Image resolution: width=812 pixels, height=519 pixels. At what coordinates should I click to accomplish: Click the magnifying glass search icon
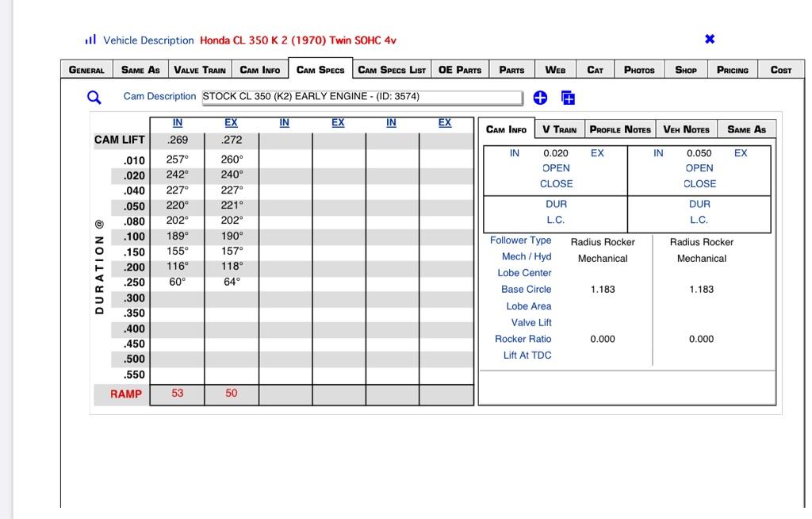[x=94, y=97]
